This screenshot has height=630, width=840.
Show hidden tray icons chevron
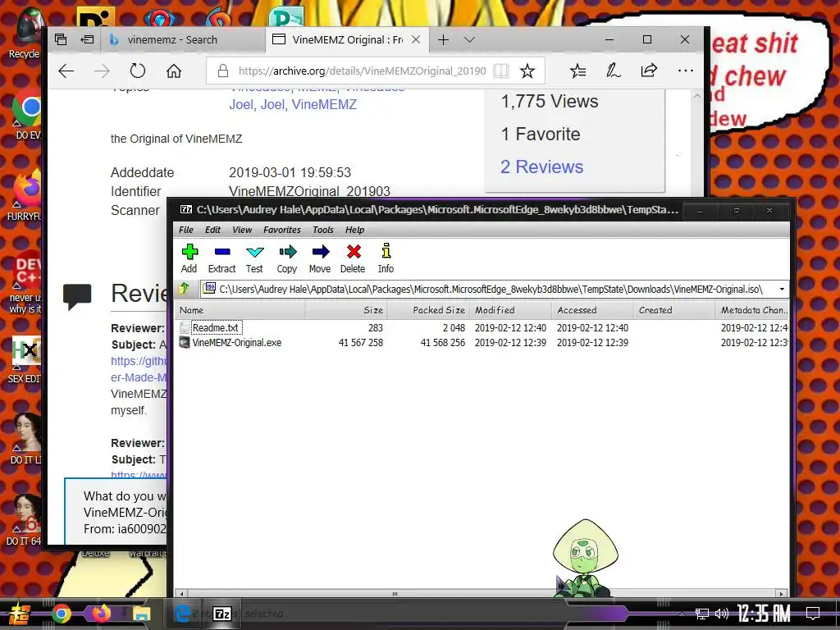point(682,614)
